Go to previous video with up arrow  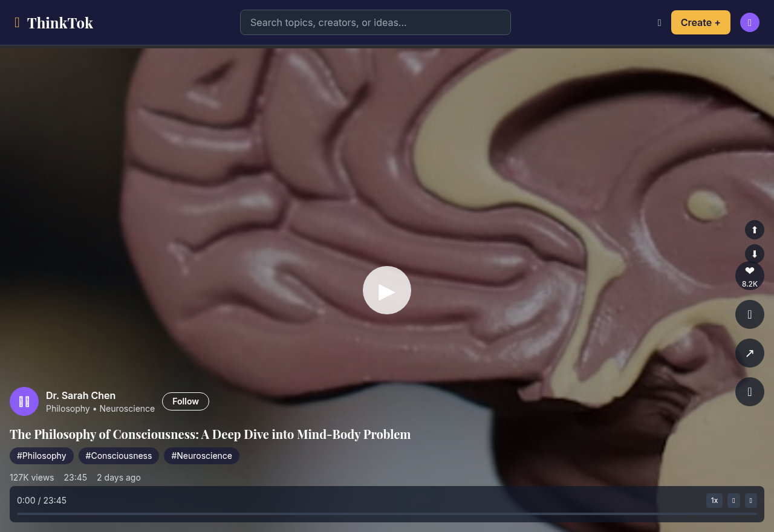tap(754, 230)
